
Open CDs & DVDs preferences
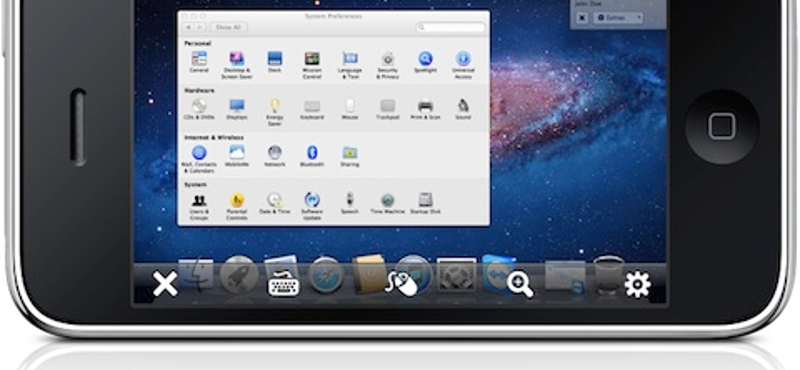(x=199, y=109)
